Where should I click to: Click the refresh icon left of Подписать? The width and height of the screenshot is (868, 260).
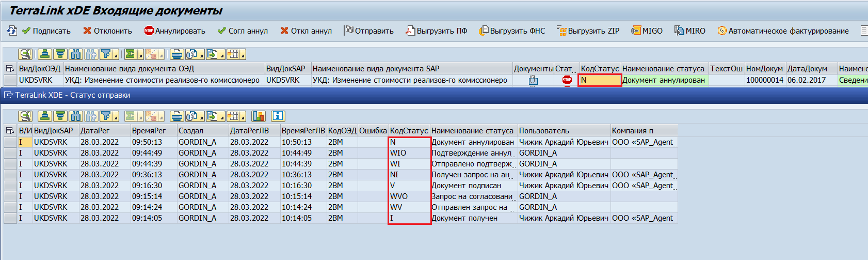pos(12,31)
